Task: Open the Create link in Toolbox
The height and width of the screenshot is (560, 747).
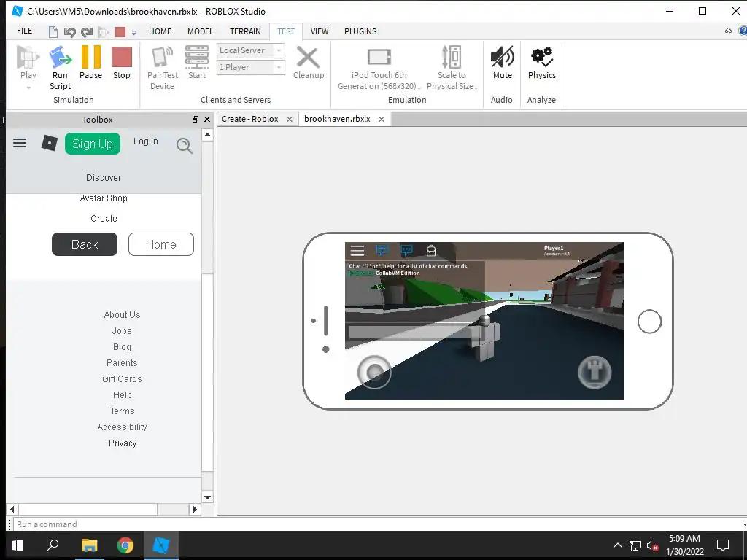Action: (104, 219)
